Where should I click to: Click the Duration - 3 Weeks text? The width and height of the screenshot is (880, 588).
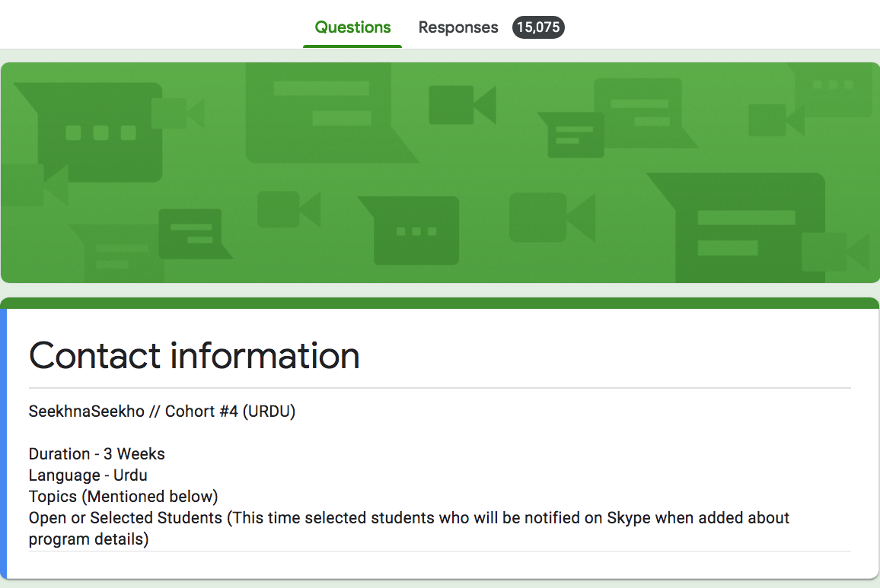(x=97, y=454)
